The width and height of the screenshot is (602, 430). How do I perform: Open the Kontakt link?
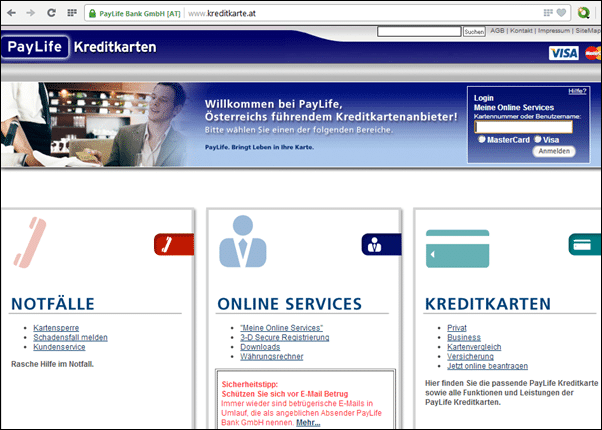pyautogui.click(x=521, y=31)
